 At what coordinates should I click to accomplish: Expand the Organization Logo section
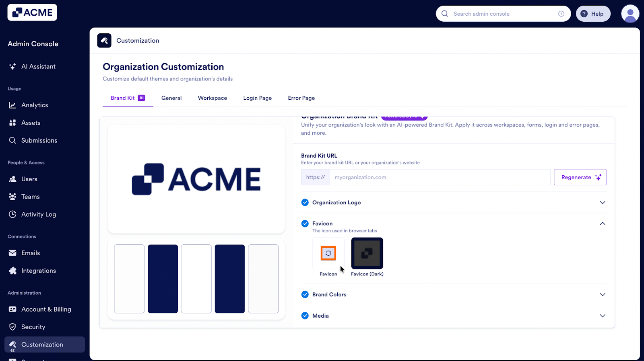603,202
